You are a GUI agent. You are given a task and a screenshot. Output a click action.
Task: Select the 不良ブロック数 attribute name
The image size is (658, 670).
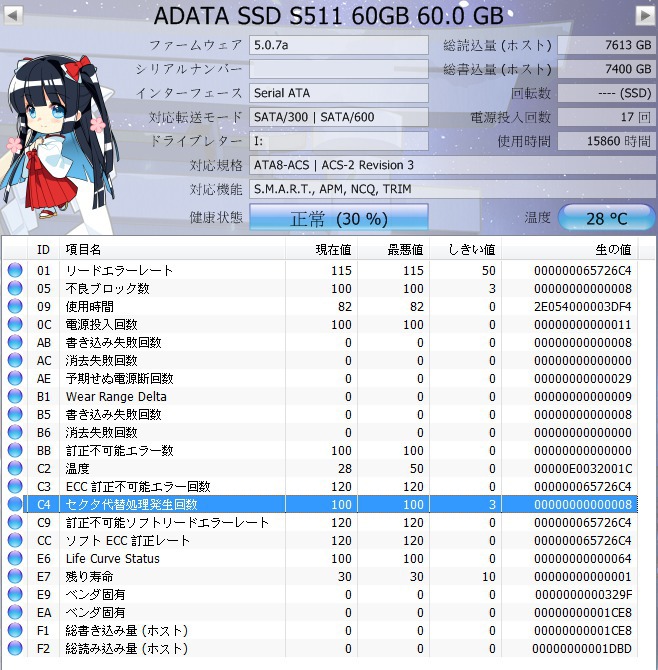coord(107,288)
